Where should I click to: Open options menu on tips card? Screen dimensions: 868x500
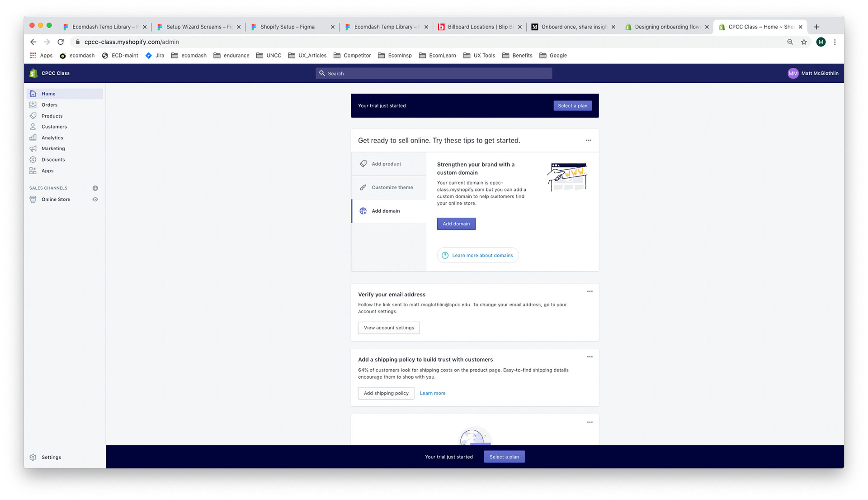(x=588, y=140)
